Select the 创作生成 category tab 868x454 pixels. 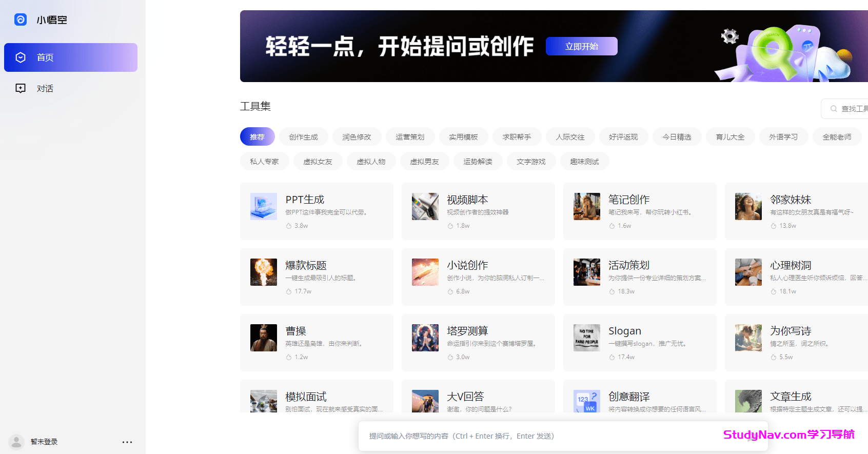[x=303, y=137]
